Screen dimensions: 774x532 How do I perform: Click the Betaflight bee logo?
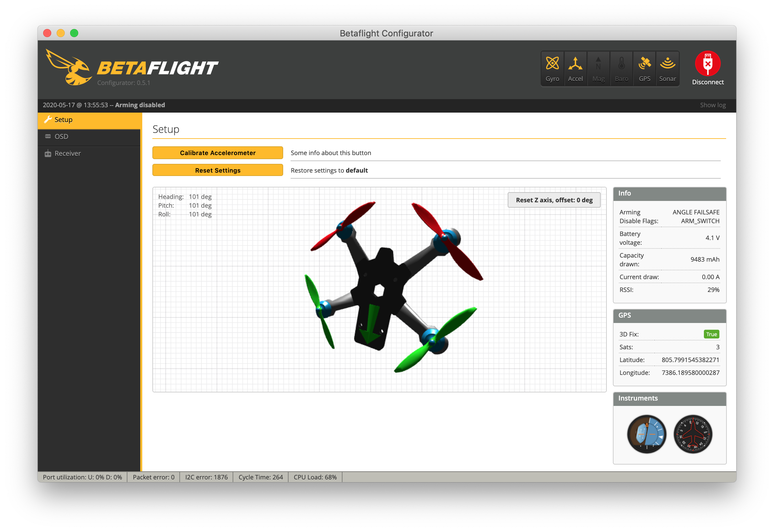tap(69, 67)
